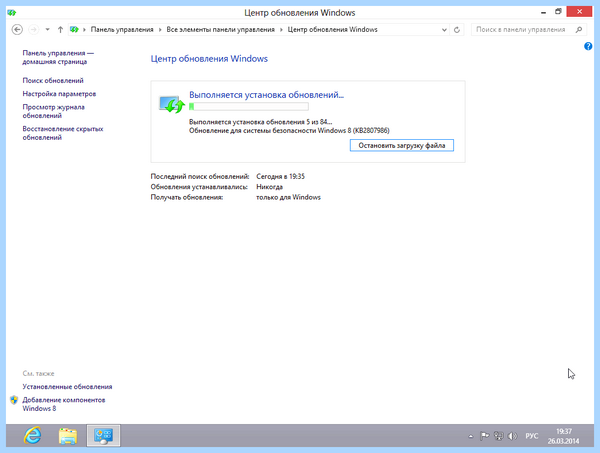Select text Выполняется установка обновления 5 из 84
The image size is (600, 453).
[x=261, y=122]
